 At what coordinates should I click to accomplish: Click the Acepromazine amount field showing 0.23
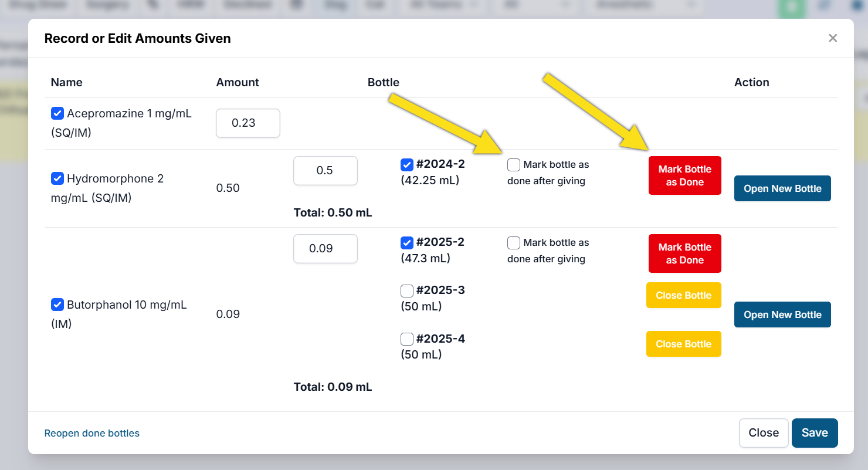[247, 123]
